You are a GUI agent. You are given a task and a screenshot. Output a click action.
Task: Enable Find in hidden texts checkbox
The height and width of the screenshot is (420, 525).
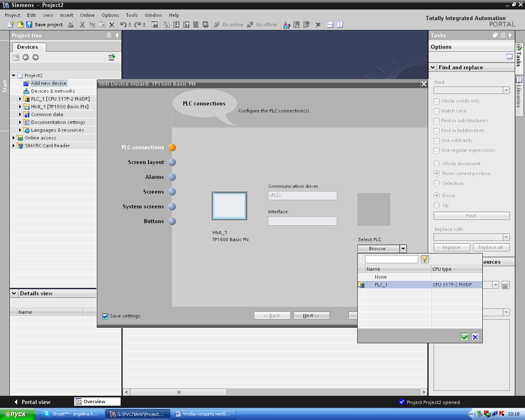[x=436, y=131]
